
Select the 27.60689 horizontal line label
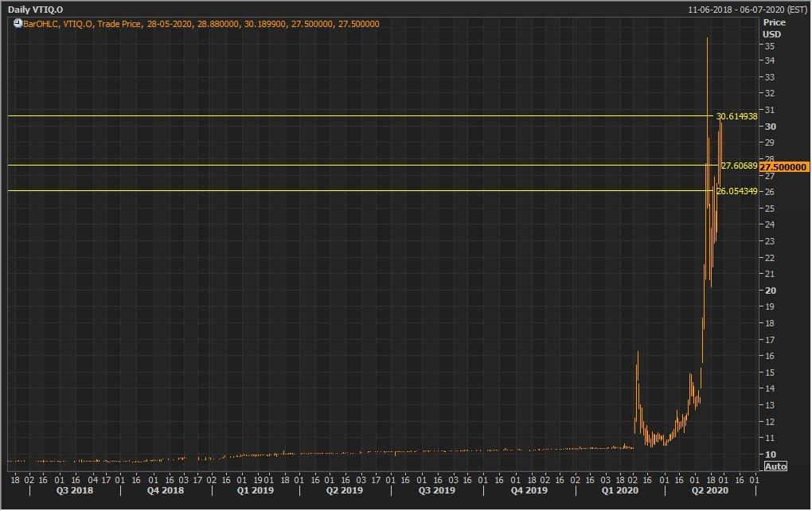[739, 166]
